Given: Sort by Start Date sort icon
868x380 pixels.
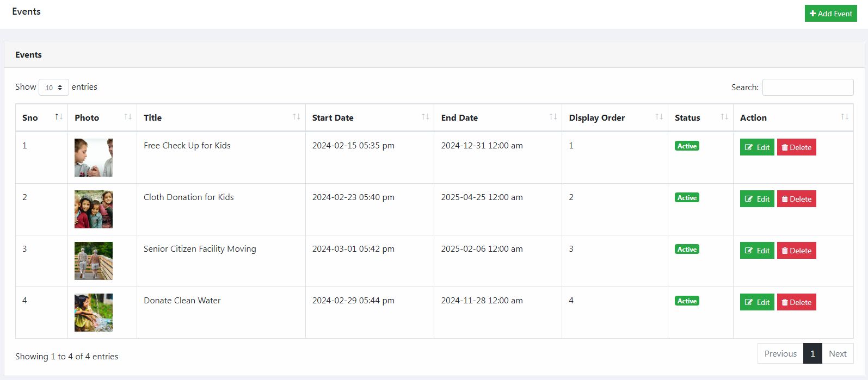Looking at the screenshot, I should click(425, 117).
